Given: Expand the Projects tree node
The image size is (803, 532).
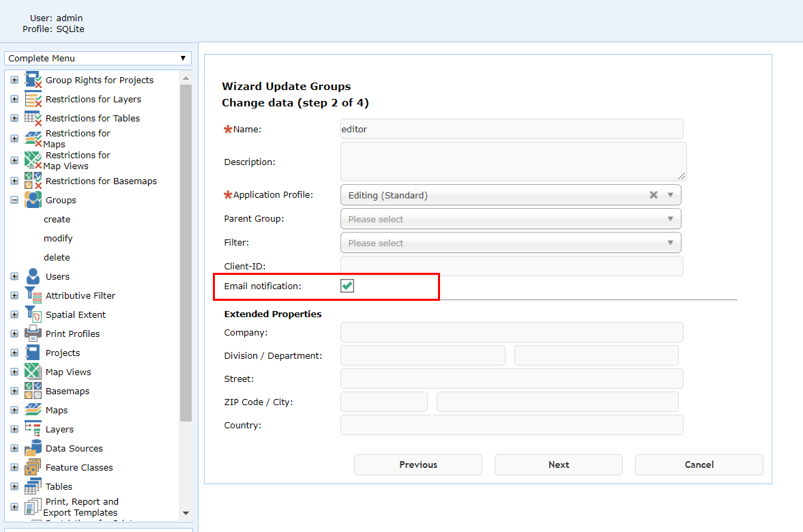Looking at the screenshot, I should 14,353.
